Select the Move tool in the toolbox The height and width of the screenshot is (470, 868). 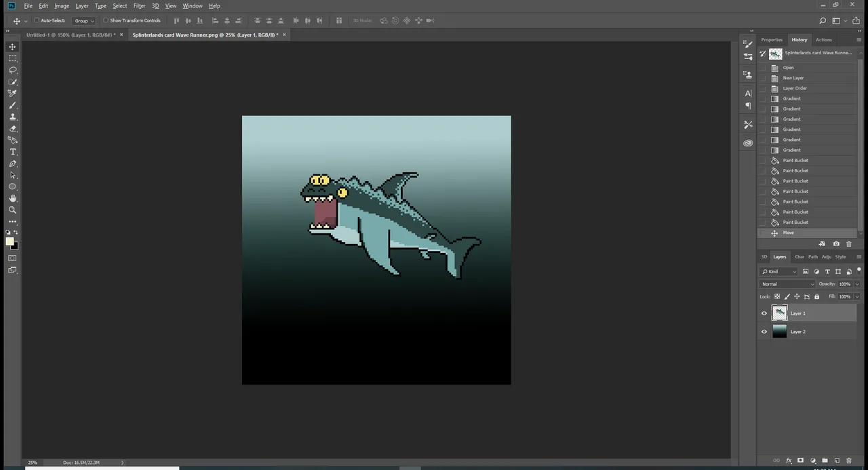[x=12, y=47]
